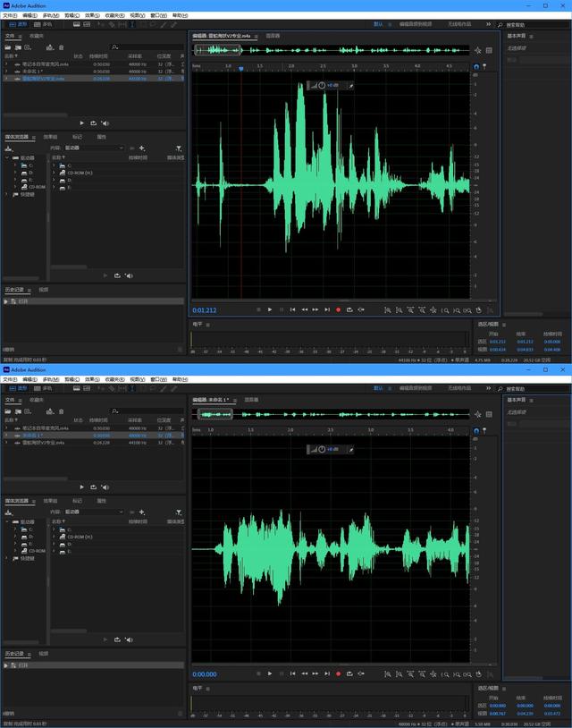Select 编辑音频到视频 workspace in 雷蛇海妖 window
Image resolution: width=572 pixels, height=728 pixels.
click(416, 24)
